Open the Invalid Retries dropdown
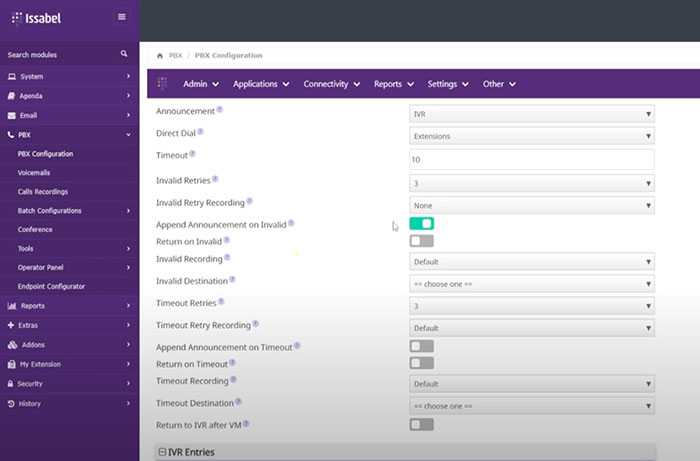The width and height of the screenshot is (700, 461). point(532,183)
